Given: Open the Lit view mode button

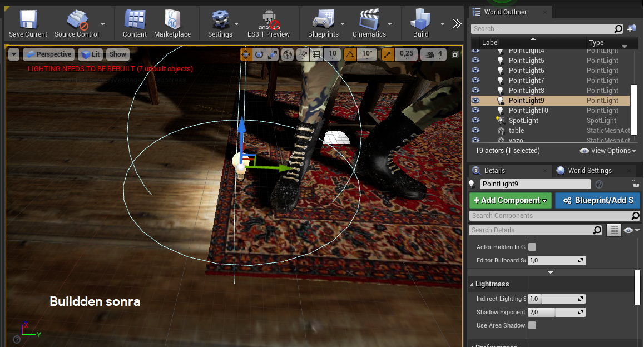Looking at the screenshot, I should 90,54.
